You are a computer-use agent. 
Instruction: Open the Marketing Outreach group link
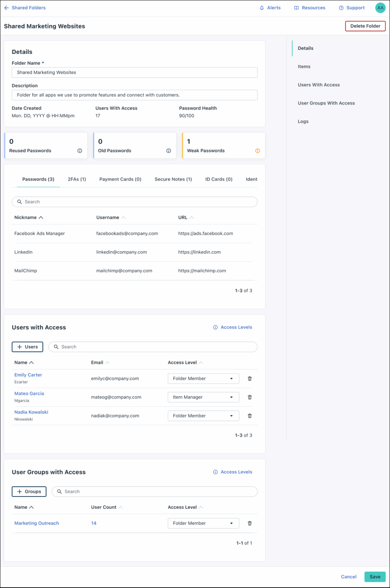(x=37, y=523)
